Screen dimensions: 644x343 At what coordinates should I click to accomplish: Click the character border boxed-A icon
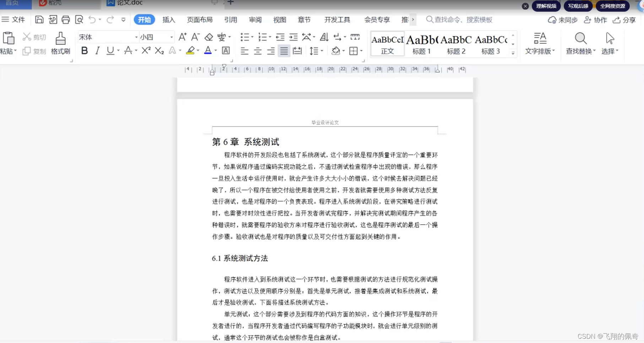point(226,51)
